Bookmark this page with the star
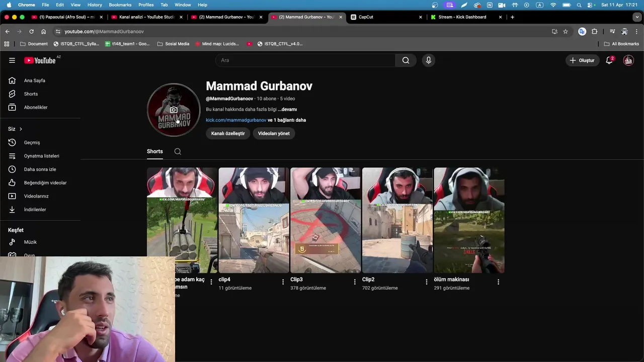This screenshot has height=362, width=644. pyautogui.click(x=566, y=31)
